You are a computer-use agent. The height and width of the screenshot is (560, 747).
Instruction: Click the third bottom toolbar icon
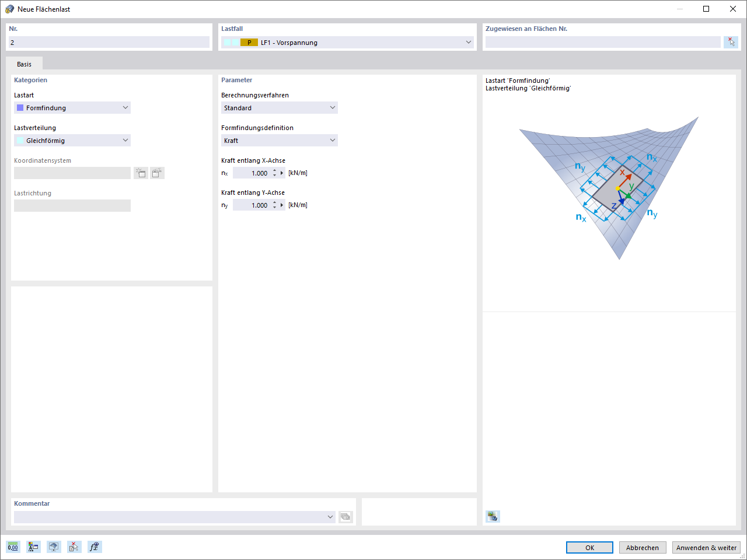pyautogui.click(x=54, y=547)
